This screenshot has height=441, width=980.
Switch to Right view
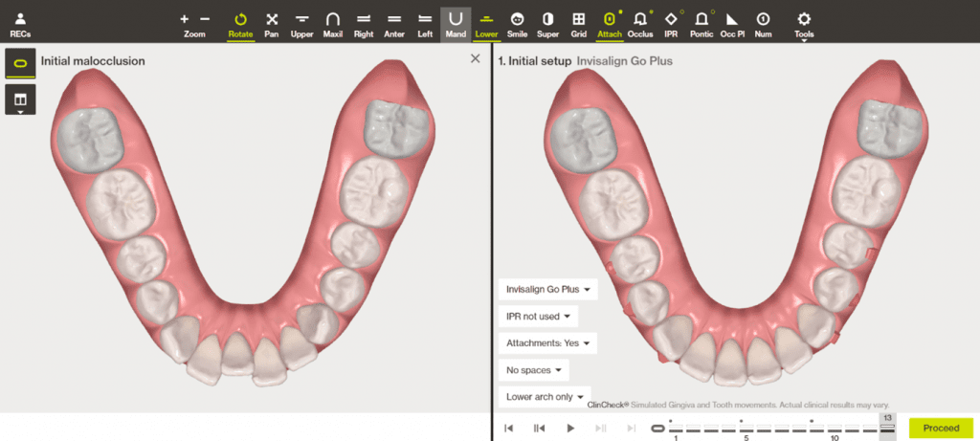(x=363, y=25)
